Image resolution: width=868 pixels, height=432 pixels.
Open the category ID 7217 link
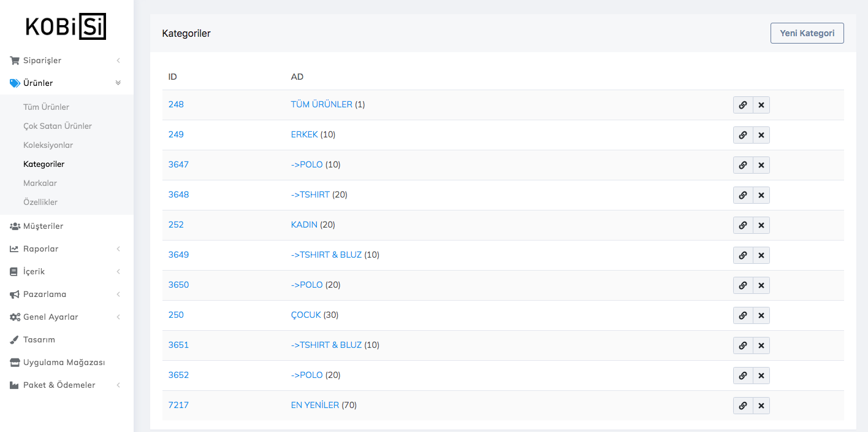178,405
